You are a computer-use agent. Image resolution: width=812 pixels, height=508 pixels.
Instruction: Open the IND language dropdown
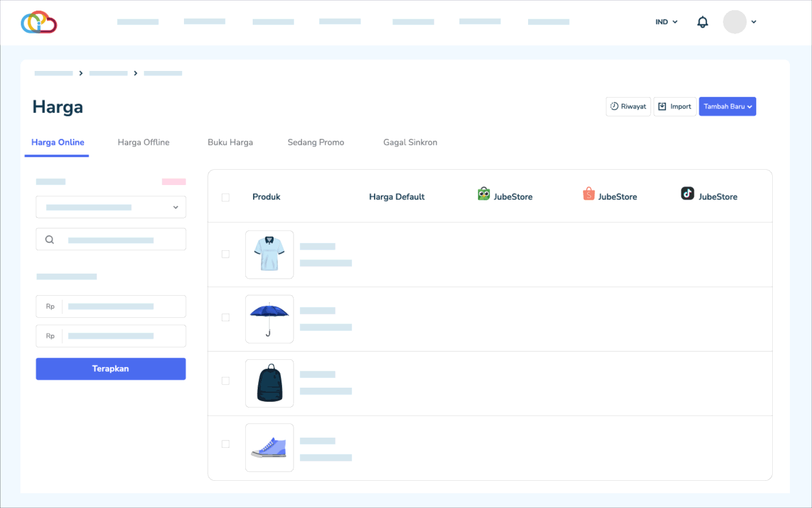pyautogui.click(x=666, y=22)
